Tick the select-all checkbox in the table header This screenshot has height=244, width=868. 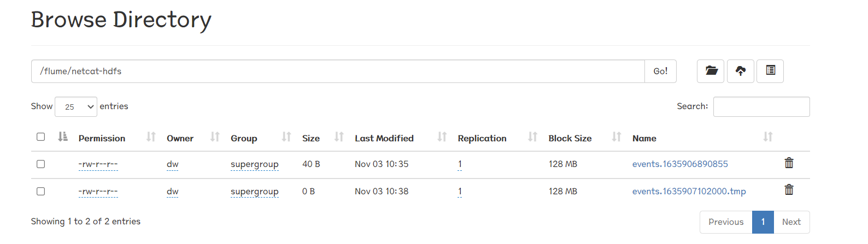coord(40,136)
